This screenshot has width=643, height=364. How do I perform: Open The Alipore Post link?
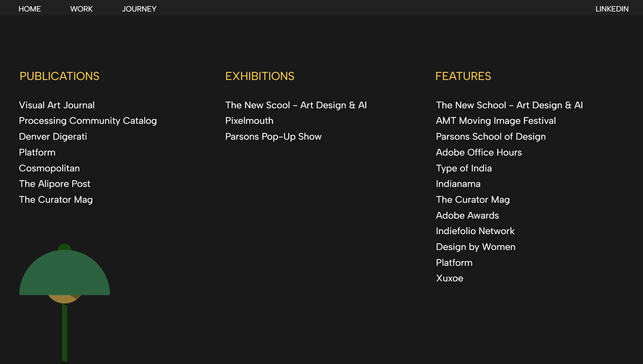[x=55, y=184]
